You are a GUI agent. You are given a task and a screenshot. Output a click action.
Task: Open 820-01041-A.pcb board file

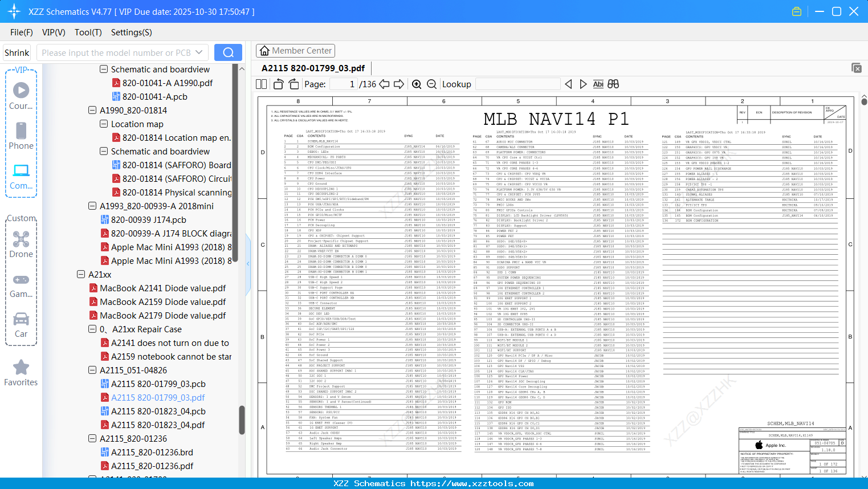pos(150,97)
